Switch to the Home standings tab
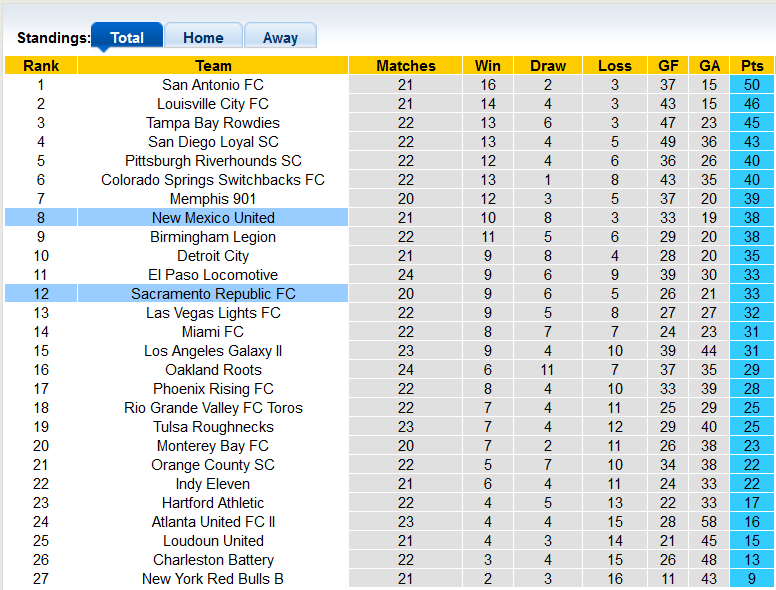776x590 pixels. 203,38
